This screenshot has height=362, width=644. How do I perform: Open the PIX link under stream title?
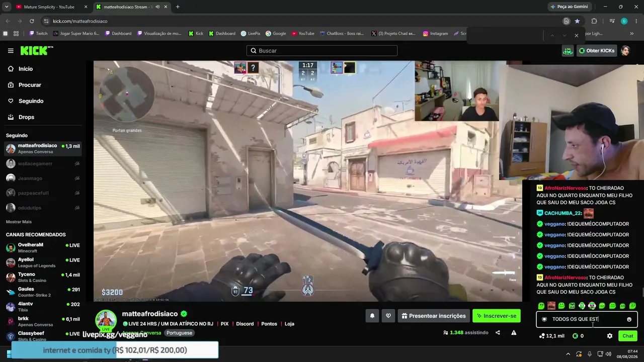coord(224,324)
